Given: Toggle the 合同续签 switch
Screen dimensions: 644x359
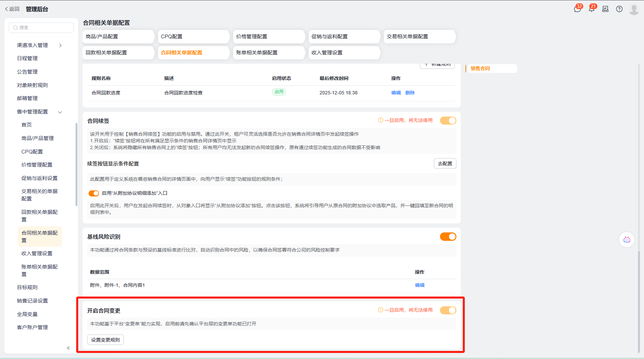Looking at the screenshot, I should pyautogui.click(x=448, y=121).
